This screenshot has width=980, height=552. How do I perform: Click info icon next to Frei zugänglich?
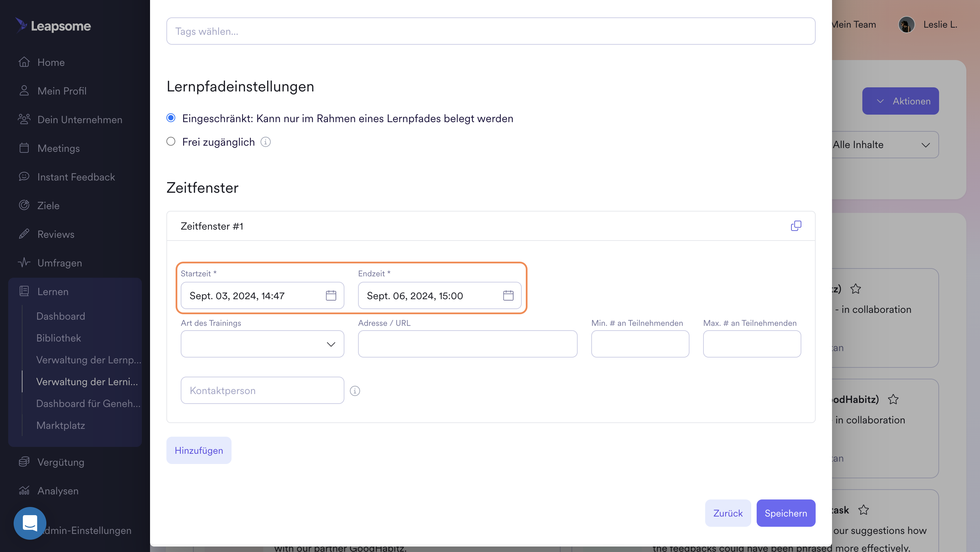[x=265, y=142]
